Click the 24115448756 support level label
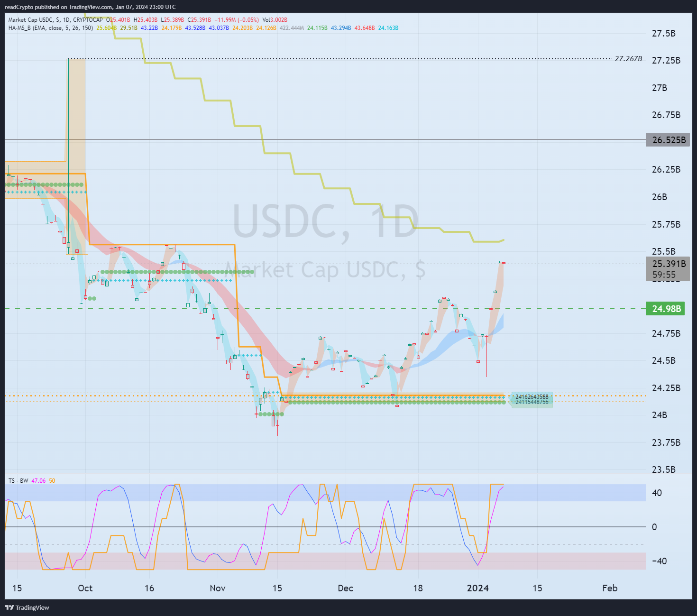This screenshot has width=697, height=616. tap(532, 402)
